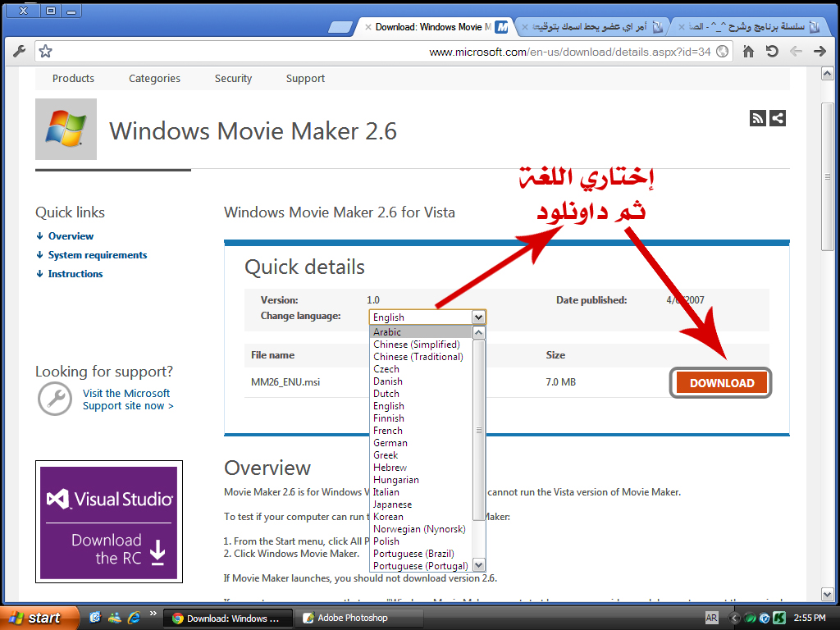Screen dimensions: 840x630
Task: Open the Start menu
Action: coord(39,618)
